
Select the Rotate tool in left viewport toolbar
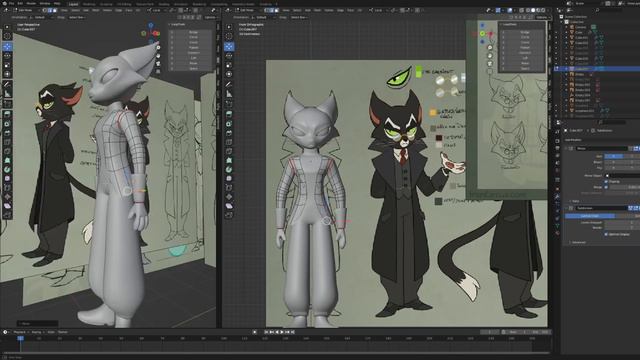(7, 56)
